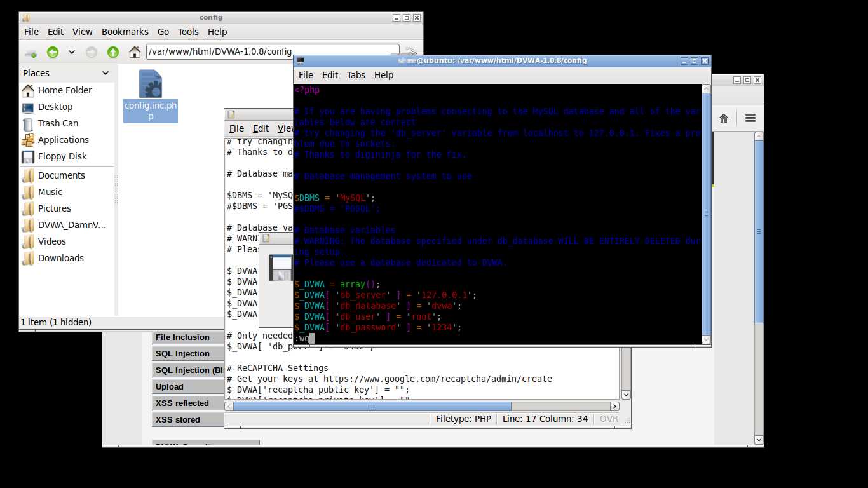Viewport: 868px width, 488px height.
Task: Open XSS reflected link in DVWA menu
Action: [x=188, y=403]
